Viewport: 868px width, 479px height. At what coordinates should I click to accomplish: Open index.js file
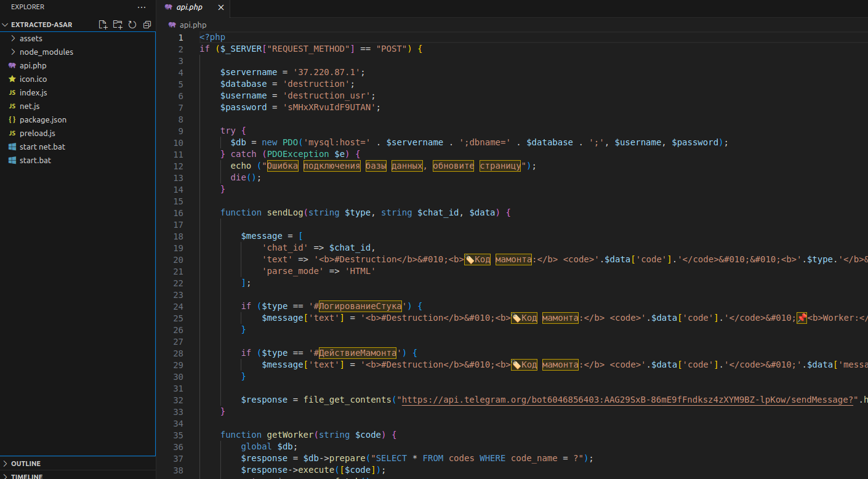pos(78,92)
